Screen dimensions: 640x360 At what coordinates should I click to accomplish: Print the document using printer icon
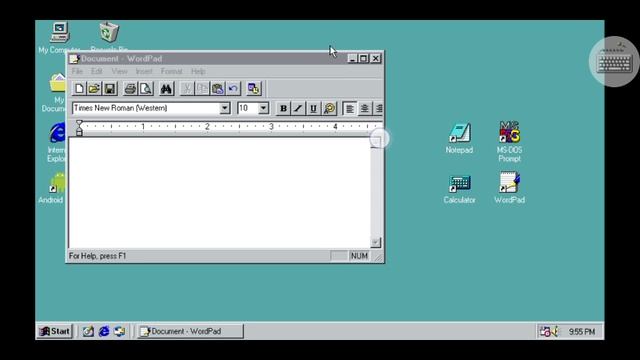coord(130,89)
